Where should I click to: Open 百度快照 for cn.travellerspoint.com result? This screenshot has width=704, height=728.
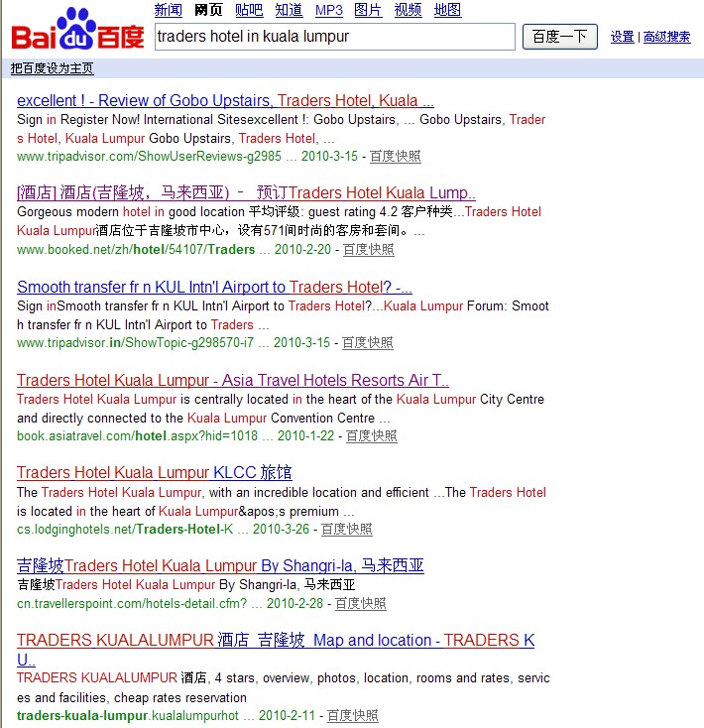[x=361, y=604]
